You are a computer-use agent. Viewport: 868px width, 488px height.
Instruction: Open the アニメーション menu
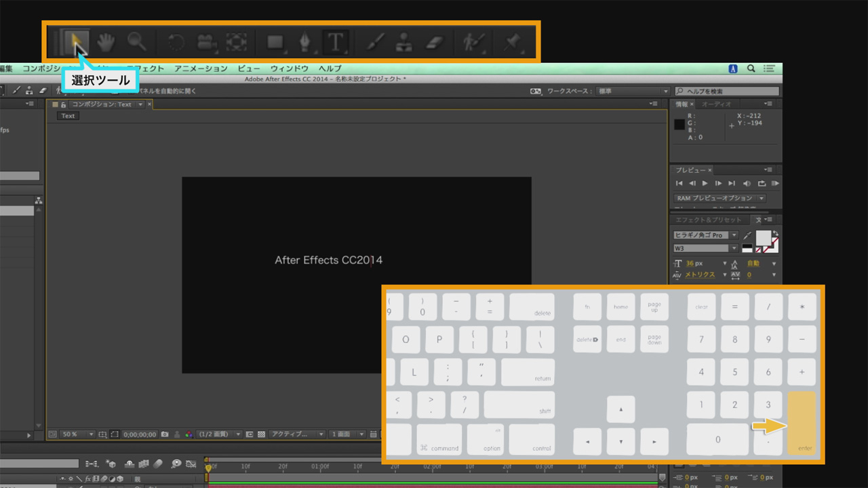pyautogui.click(x=201, y=68)
